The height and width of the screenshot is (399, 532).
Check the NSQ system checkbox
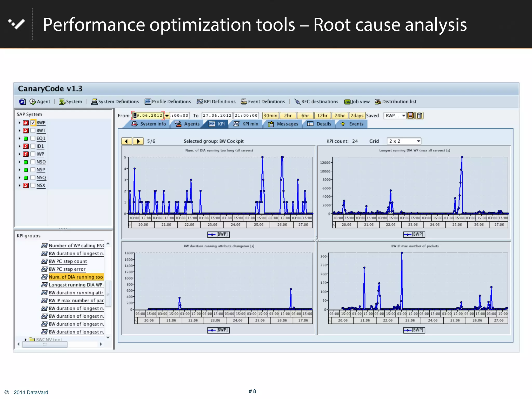[33, 177]
